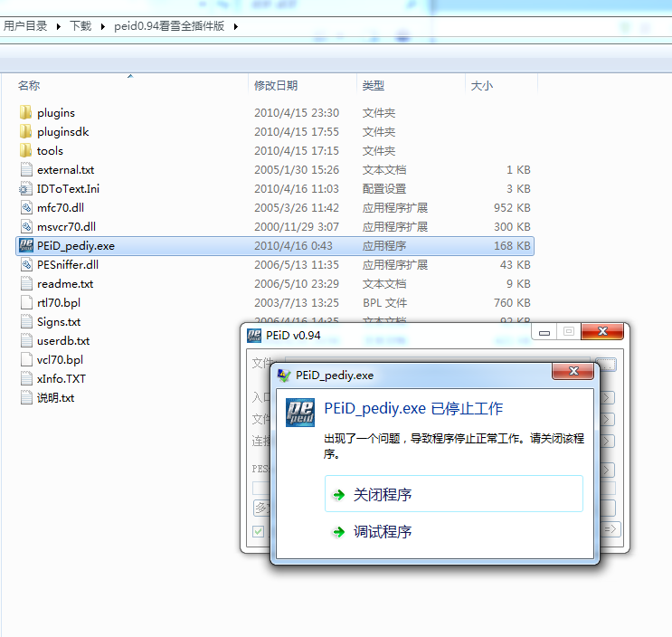Click the readme.txt file icon
The height and width of the screenshot is (637, 672).
[x=26, y=284]
